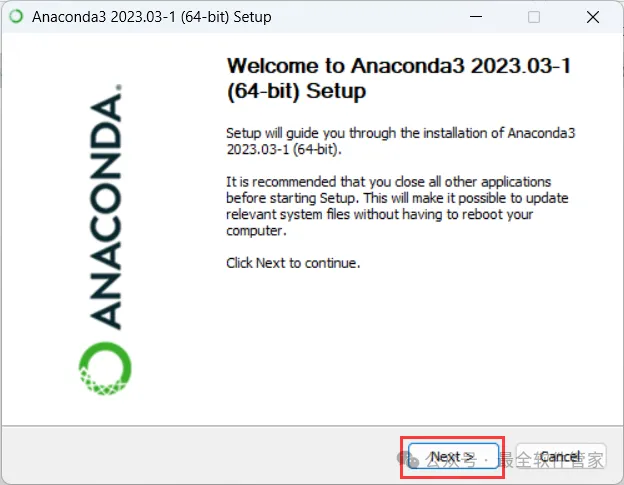Click the 'It is recommended' paragraph
The width and height of the screenshot is (624, 485).
click(397, 206)
